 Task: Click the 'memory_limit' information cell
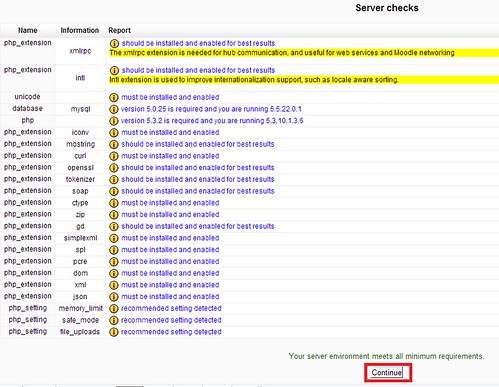pyautogui.click(x=80, y=309)
